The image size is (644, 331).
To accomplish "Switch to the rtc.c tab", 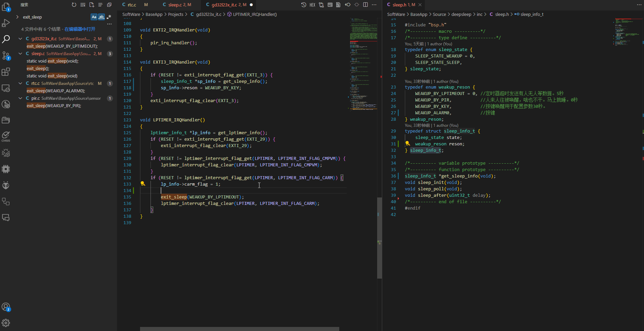I will click(x=135, y=5).
